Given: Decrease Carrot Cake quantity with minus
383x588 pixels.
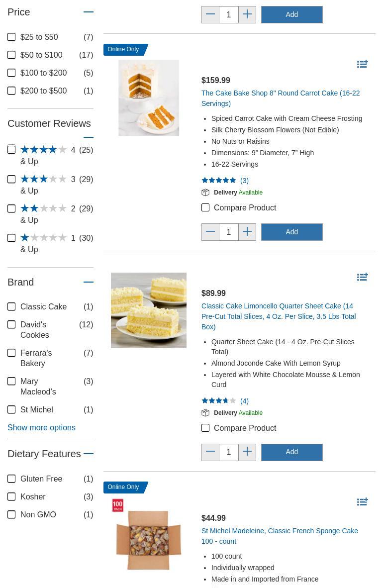Looking at the screenshot, I should click(210, 232).
